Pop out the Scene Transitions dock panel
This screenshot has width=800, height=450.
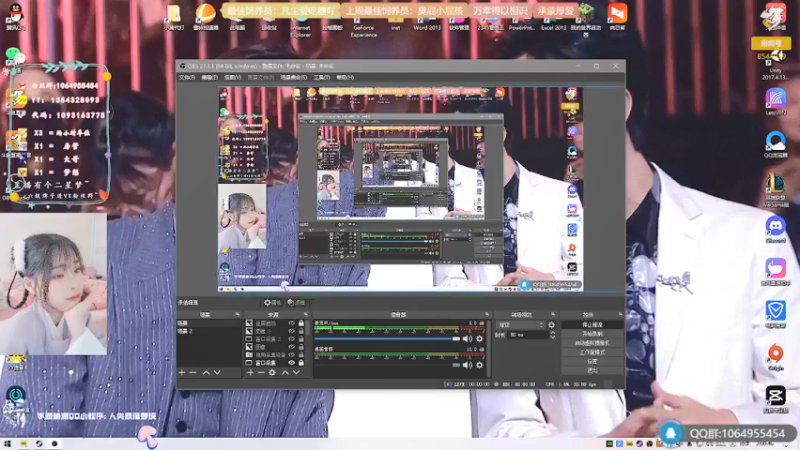click(553, 315)
